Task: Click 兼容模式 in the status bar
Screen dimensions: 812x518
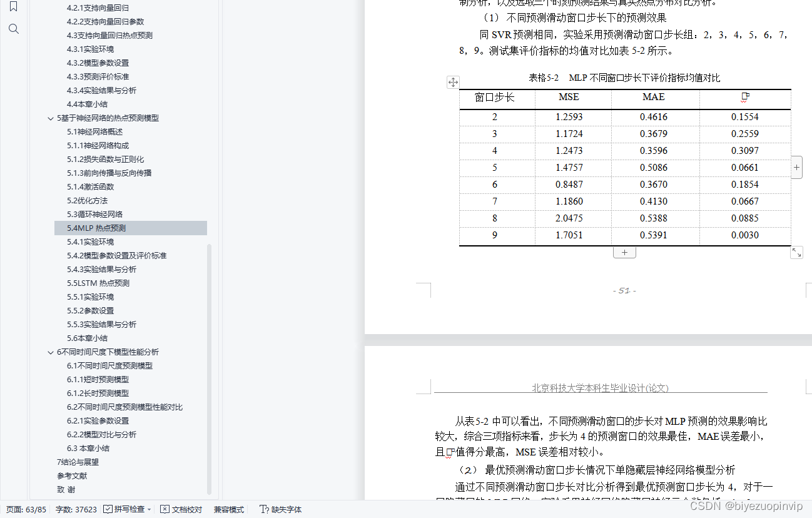Action: pyautogui.click(x=229, y=509)
